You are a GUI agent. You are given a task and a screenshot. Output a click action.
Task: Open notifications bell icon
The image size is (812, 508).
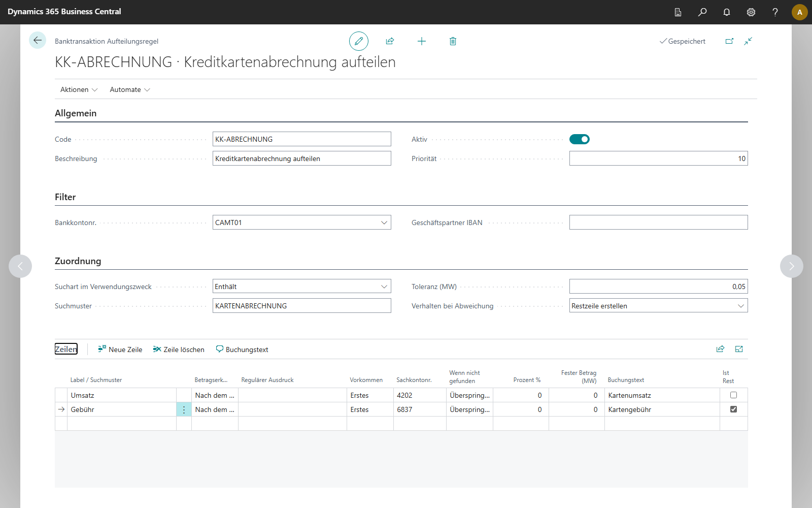[727, 12]
